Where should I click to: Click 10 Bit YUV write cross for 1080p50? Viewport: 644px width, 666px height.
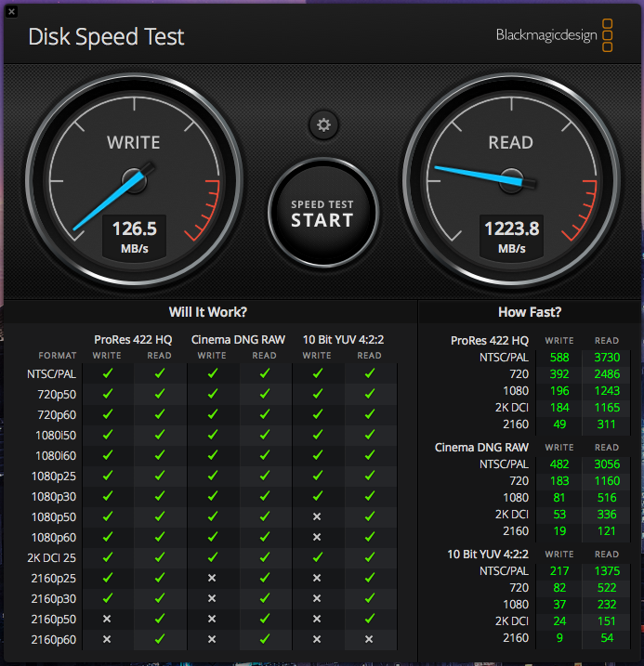[317, 516]
